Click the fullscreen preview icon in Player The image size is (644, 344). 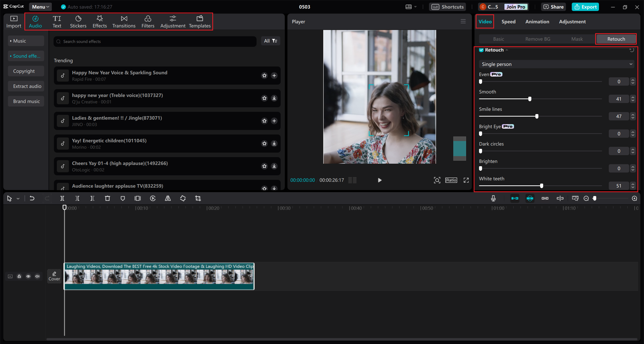(466, 180)
